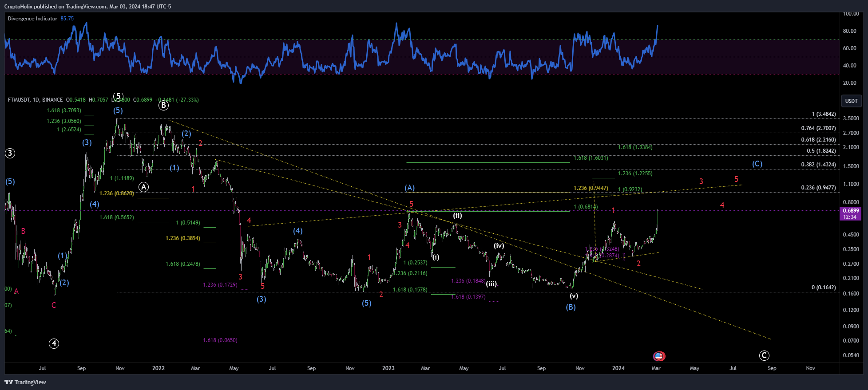Select the Divergence Indicator value 85.75

(x=67, y=19)
